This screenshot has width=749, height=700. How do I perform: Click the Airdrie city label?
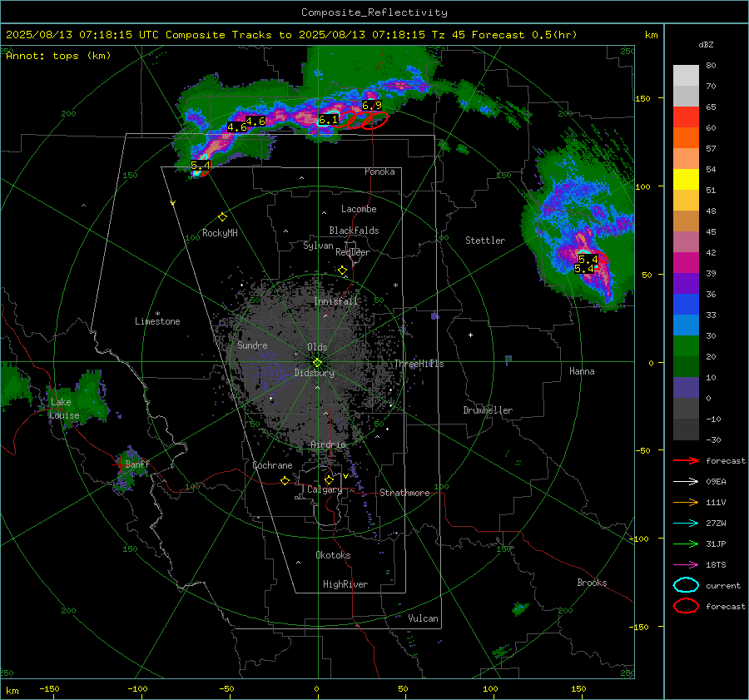click(328, 444)
